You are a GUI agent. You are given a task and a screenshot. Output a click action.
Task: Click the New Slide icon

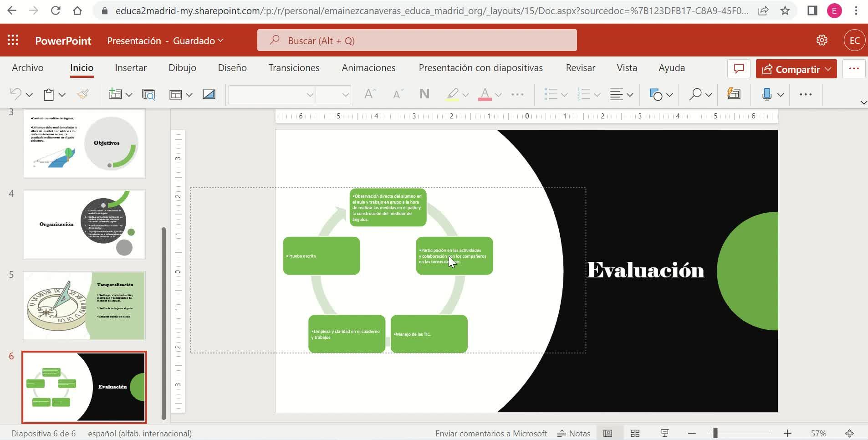115,94
